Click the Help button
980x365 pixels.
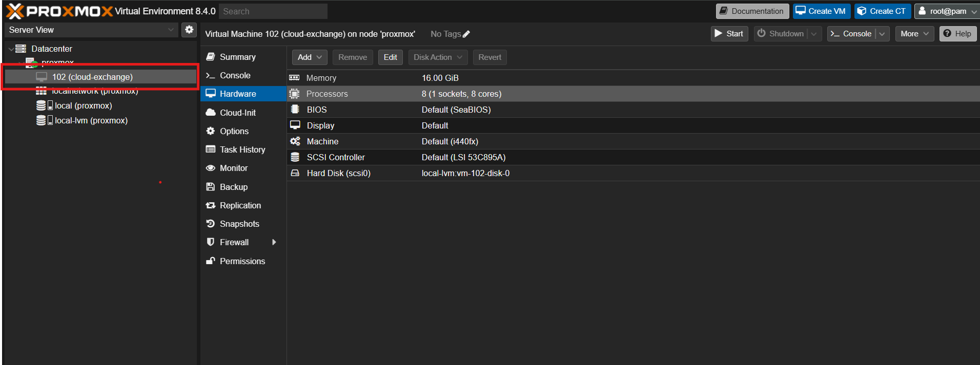957,34
